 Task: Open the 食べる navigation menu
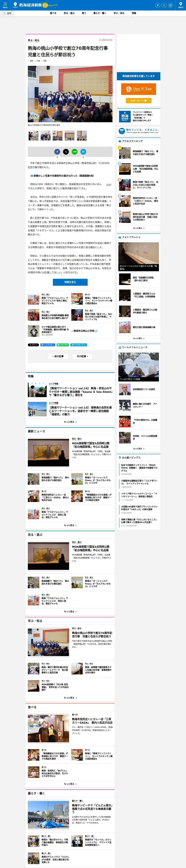(53, 13)
